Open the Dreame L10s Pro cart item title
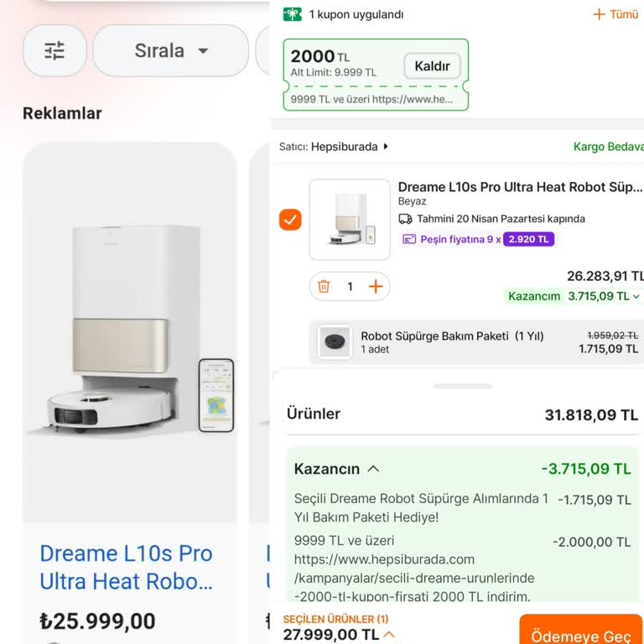Screen dimensions: 644x644 (520, 187)
